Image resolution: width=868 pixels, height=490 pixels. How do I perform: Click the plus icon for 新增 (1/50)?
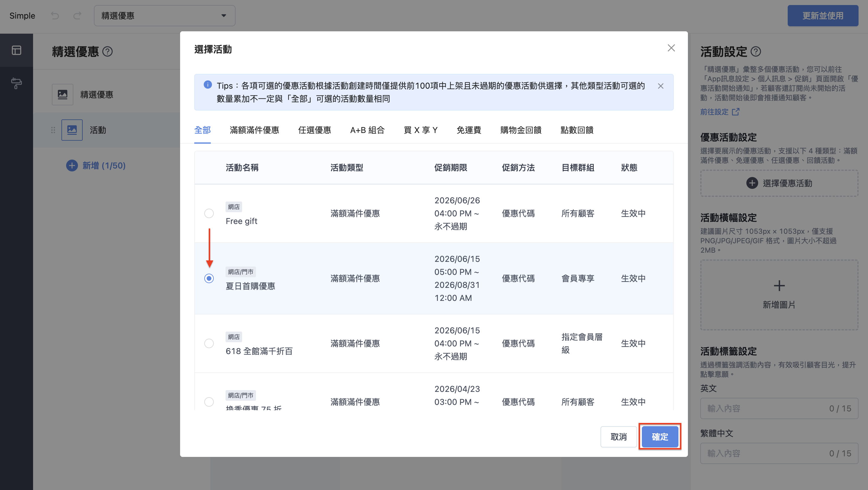[72, 166]
